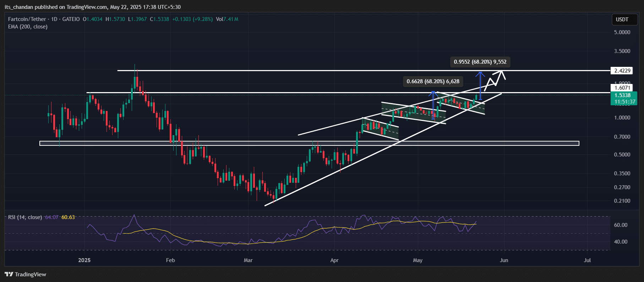Click the 0.9552 (68.20%) measurement label
644x282 pixels.
pos(480,62)
